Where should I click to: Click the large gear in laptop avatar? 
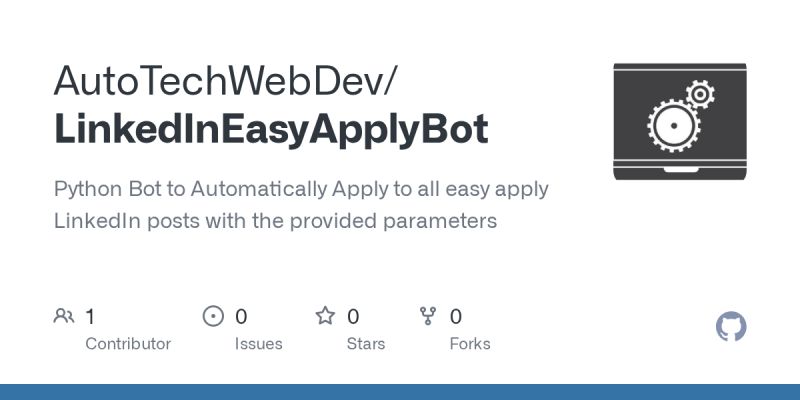(x=673, y=126)
